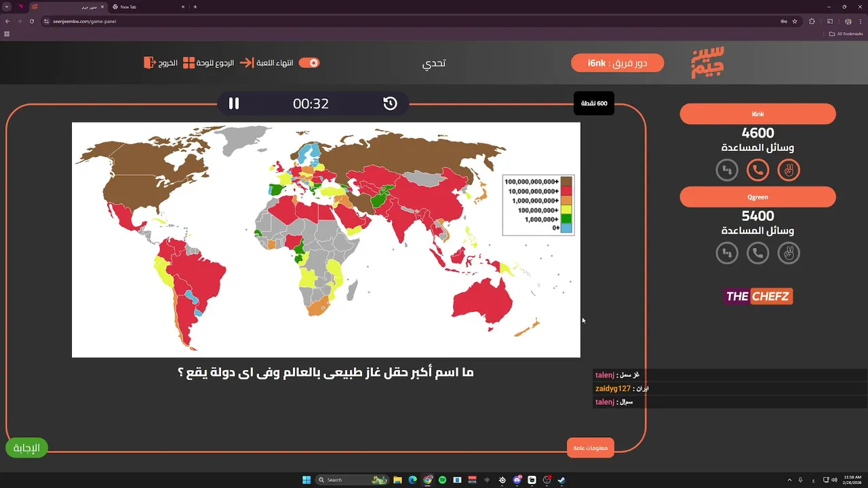Click the world gas reserves map image
Viewport: 868px width, 488px height.
(x=326, y=239)
